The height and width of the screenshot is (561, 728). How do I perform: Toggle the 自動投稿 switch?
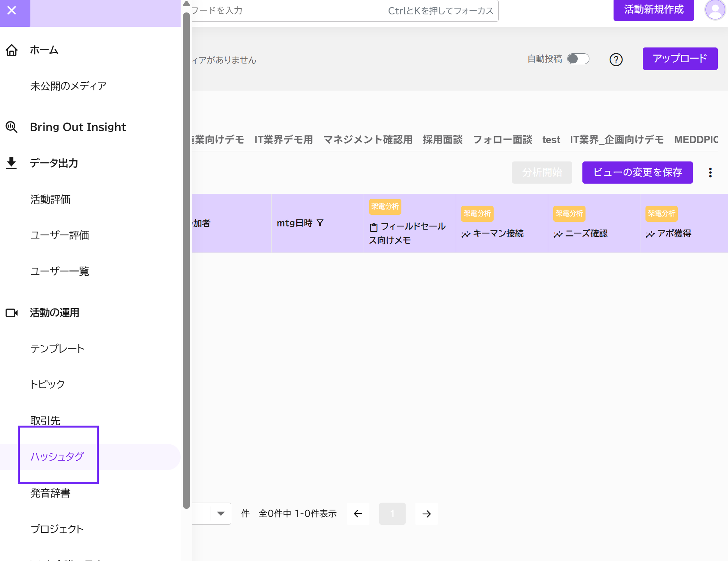[578, 59]
